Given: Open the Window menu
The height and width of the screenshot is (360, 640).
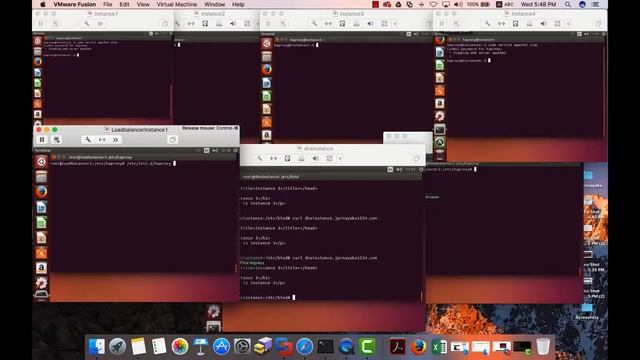Looking at the screenshot, I should [x=214, y=4].
